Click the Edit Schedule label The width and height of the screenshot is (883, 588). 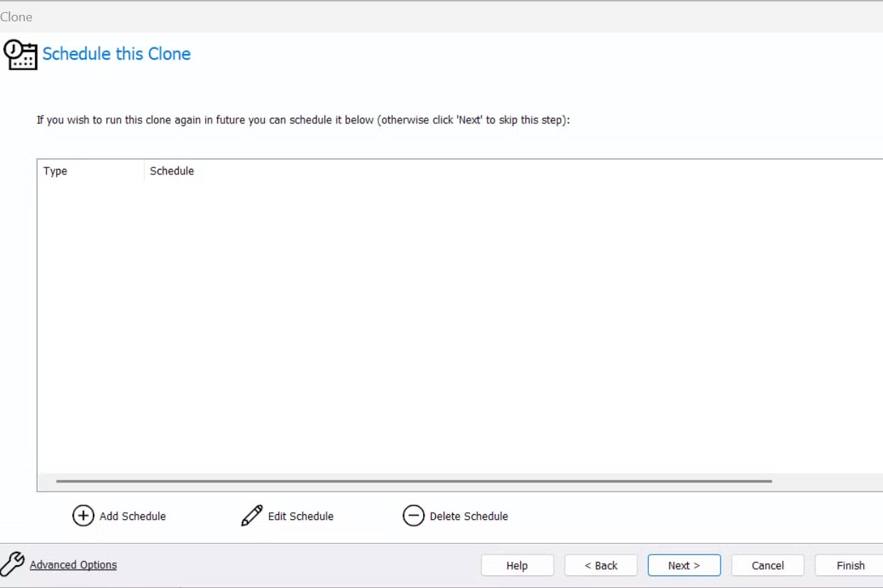coord(300,516)
